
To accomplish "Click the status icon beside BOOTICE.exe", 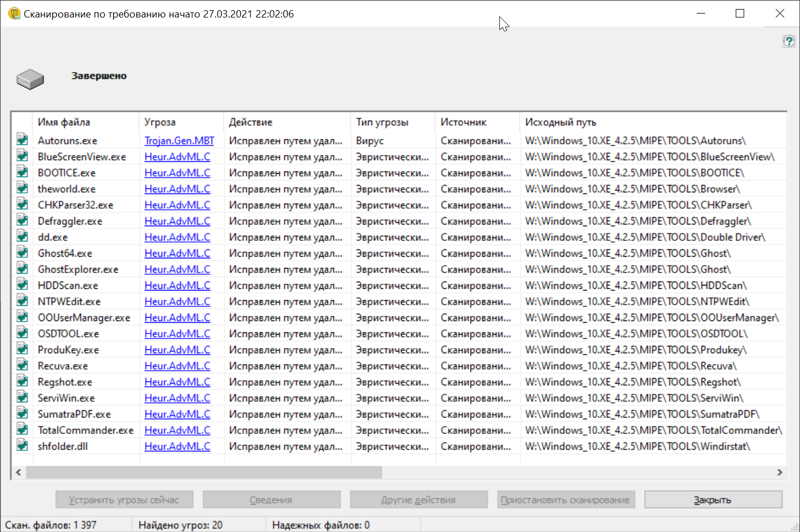I will 22,171.
